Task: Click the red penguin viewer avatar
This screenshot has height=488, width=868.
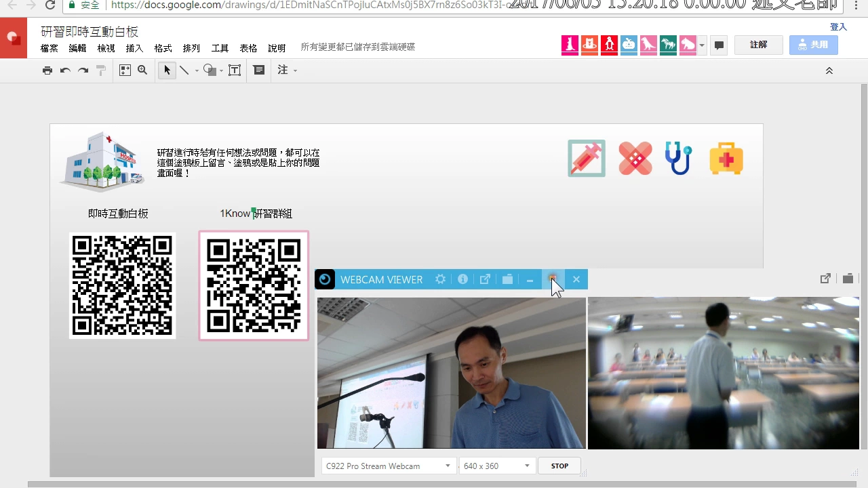Action: coord(609,45)
